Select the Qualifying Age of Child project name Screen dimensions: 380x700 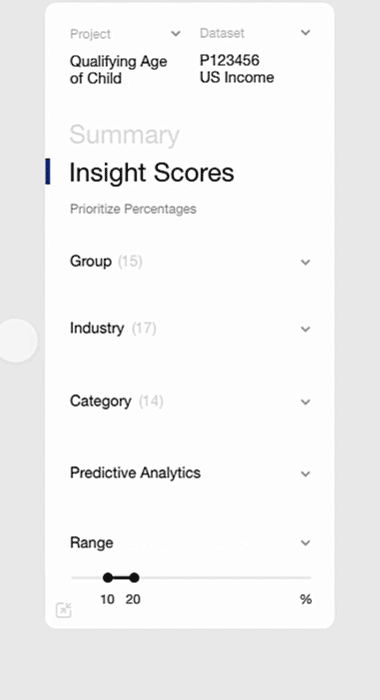click(x=118, y=70)
